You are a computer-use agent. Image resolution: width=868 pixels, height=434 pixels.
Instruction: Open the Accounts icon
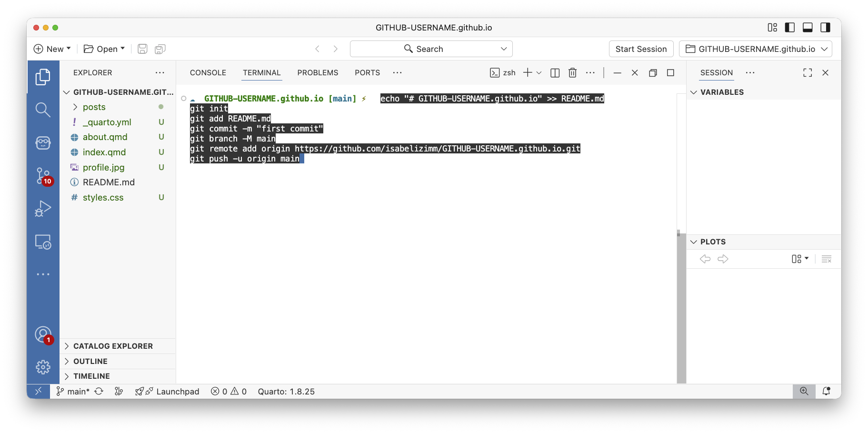(43, 334)
